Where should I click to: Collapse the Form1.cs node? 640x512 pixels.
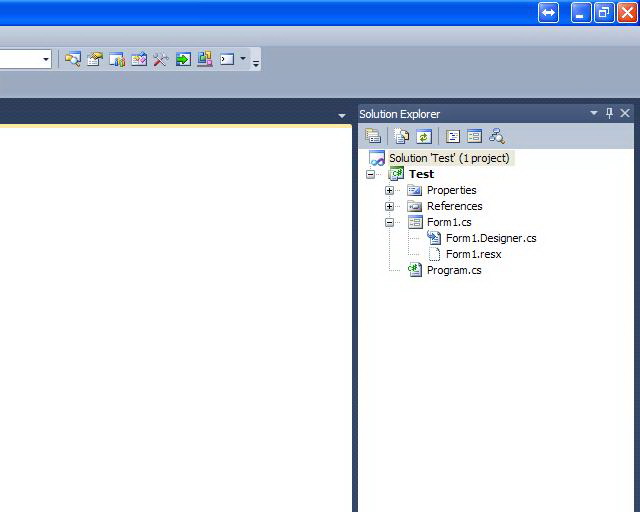[389, 222]
